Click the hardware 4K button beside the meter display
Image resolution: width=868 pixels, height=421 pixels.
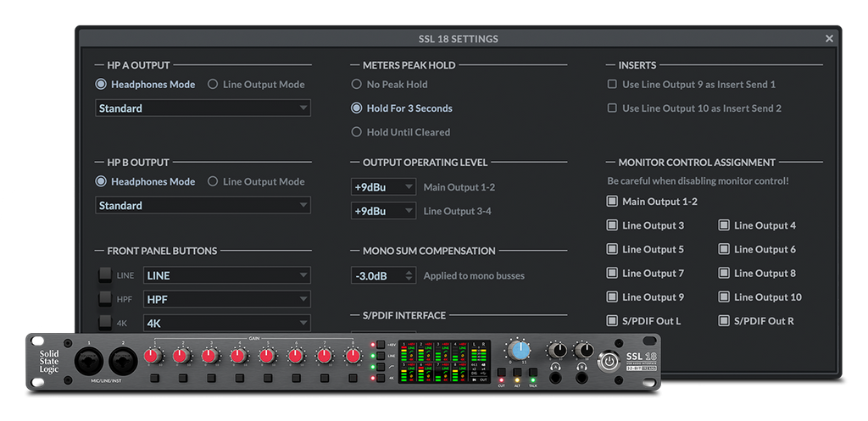(x=381, y=379)
